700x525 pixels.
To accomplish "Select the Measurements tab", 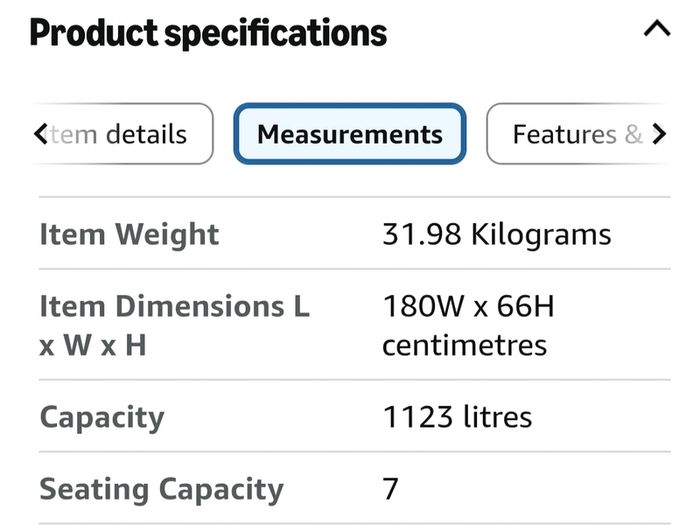I will (350, 134).
